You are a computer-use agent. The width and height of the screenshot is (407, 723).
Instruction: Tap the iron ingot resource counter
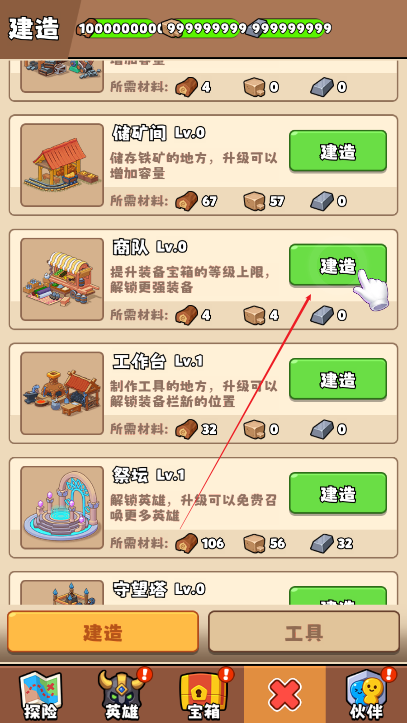288,29
